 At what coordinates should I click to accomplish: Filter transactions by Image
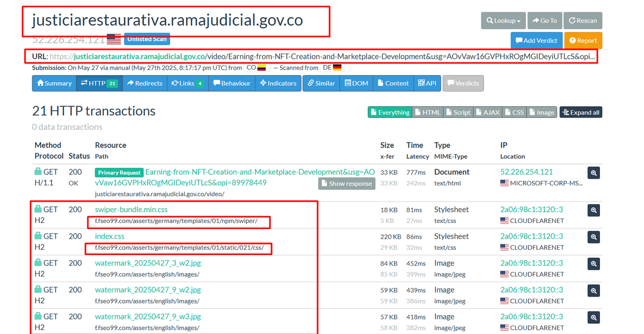pyautogui.click(x=541, y=112)
